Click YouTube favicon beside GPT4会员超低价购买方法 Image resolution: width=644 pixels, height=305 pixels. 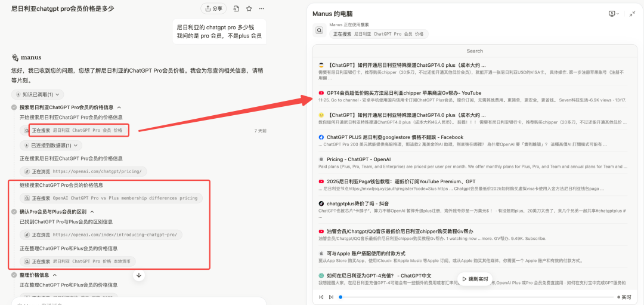(321, 93)
